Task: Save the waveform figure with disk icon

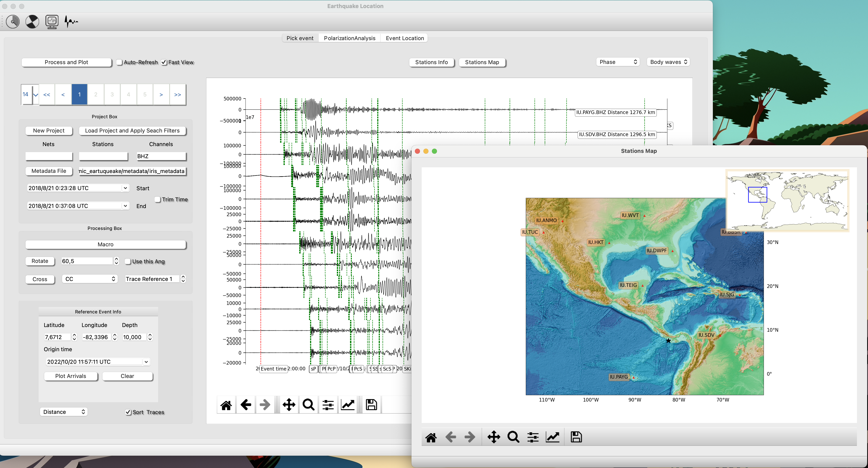Action: click(371, 405)
